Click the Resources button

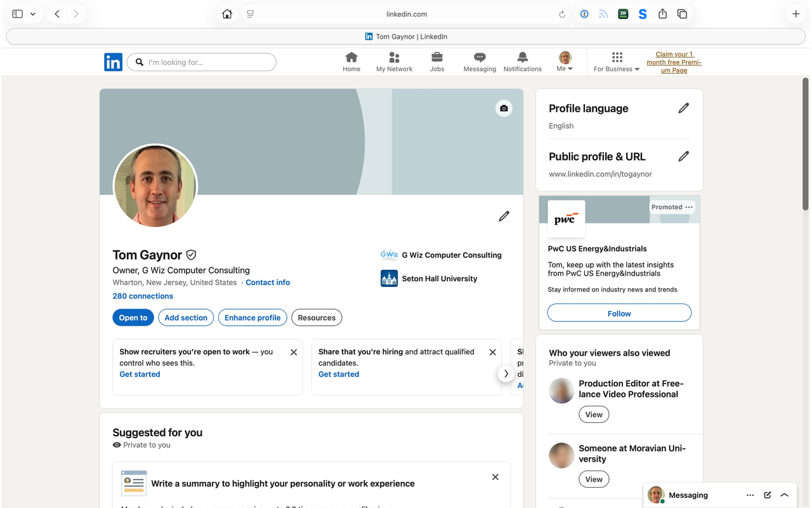tap(317, 317)
